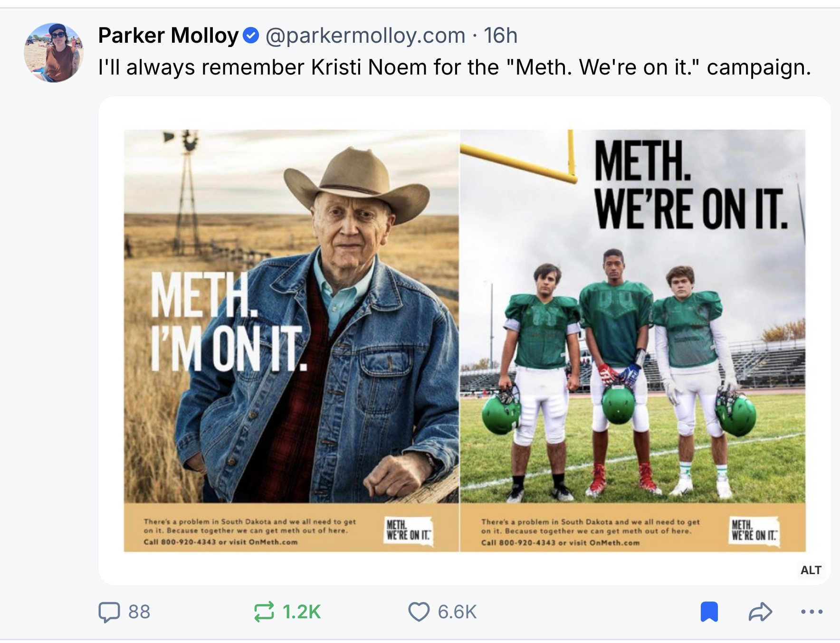The width and height of the screenshot is (840, 643).
Task: Open the three-dot more options menu
Action: (811, 612)
